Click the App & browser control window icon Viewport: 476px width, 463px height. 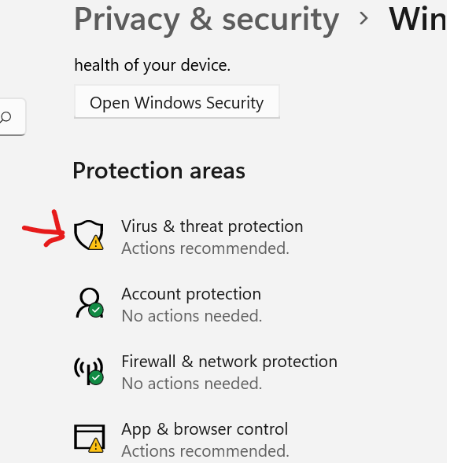pyautogui.click(x=90, y=439)
